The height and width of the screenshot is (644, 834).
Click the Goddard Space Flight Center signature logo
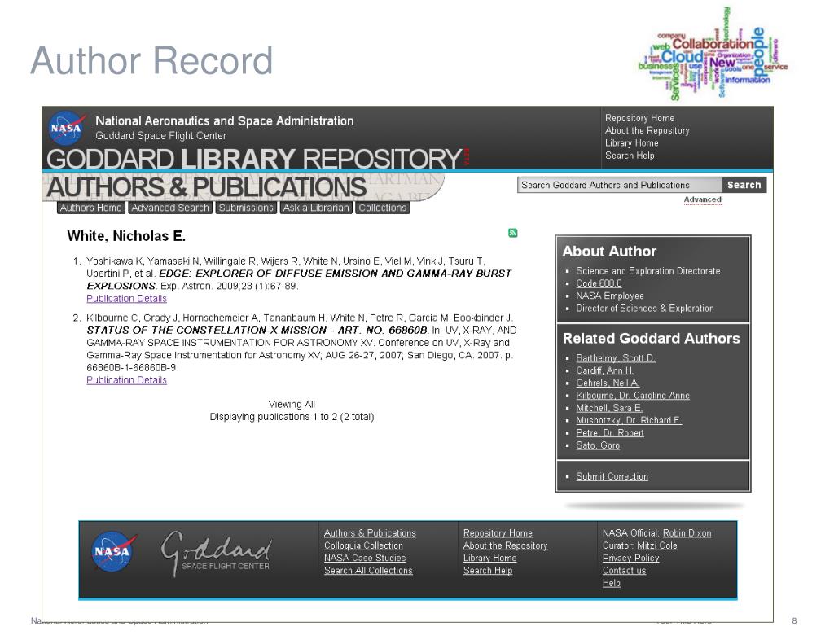217,554
